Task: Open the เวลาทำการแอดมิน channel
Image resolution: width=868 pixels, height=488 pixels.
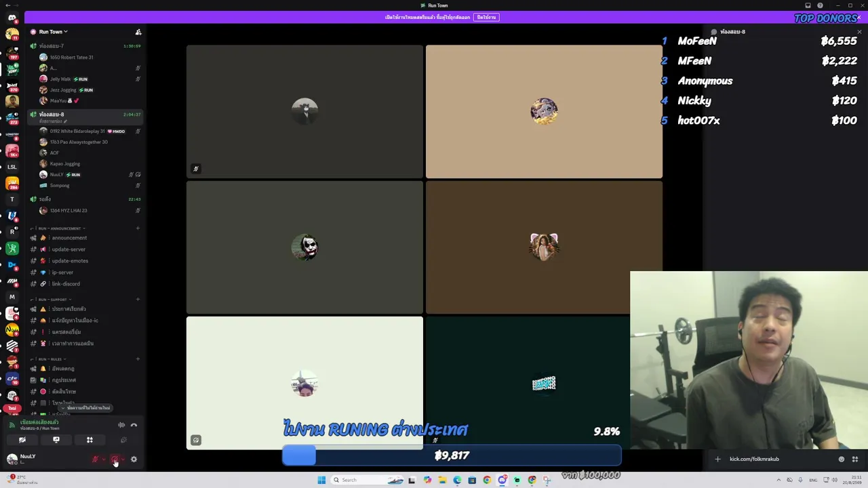Action: pos(73,344)
